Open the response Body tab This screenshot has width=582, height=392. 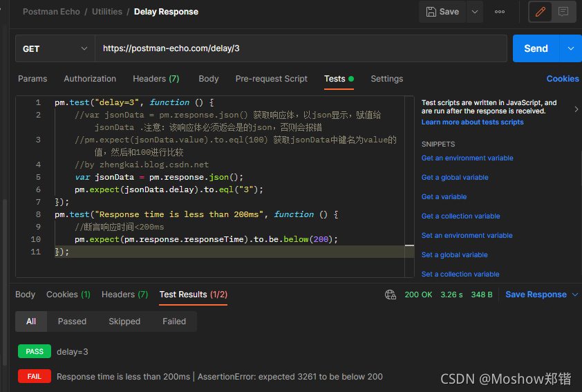[x=26, y=295]
